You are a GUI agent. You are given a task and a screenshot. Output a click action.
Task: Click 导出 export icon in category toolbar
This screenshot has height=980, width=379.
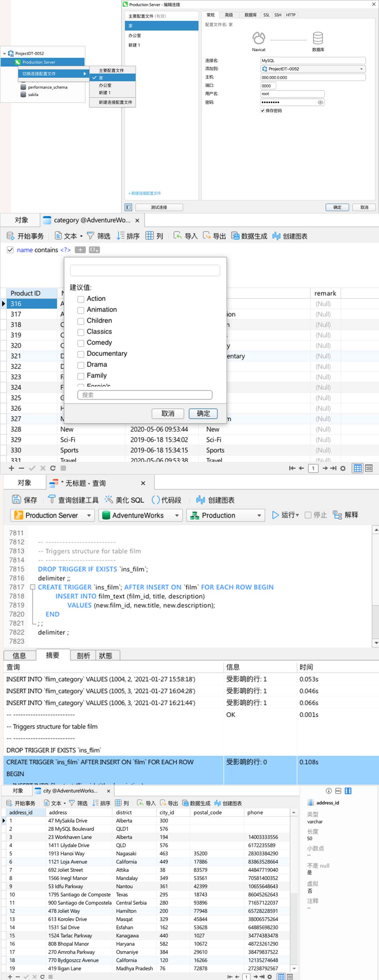[x=207, y=236]
